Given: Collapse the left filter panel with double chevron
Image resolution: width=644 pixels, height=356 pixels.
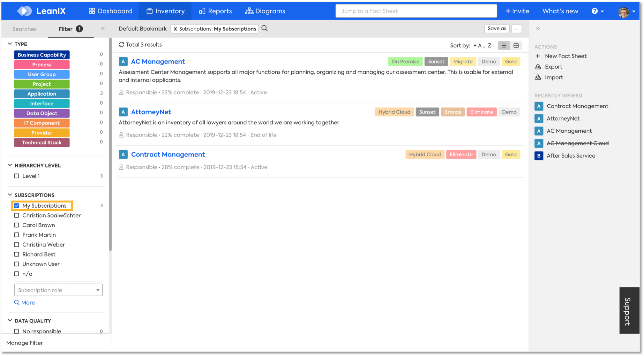Looking at the screenshot, I should coord(103,29).
